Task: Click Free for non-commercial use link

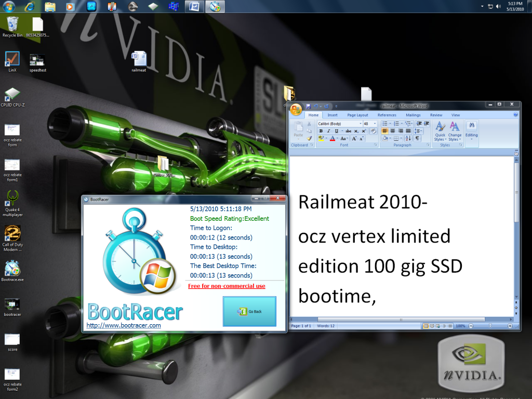Action: click(x=227, y=286)
